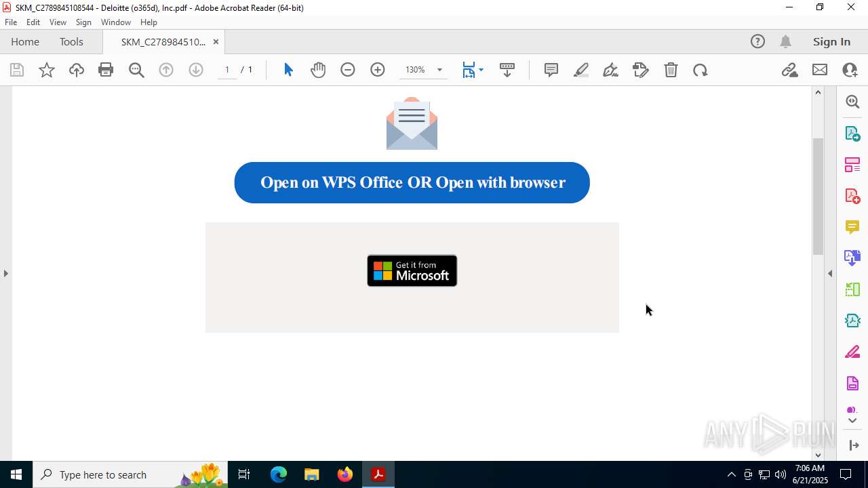
Task: Print the document using printer icon
Action: click(x=106, y=70)
